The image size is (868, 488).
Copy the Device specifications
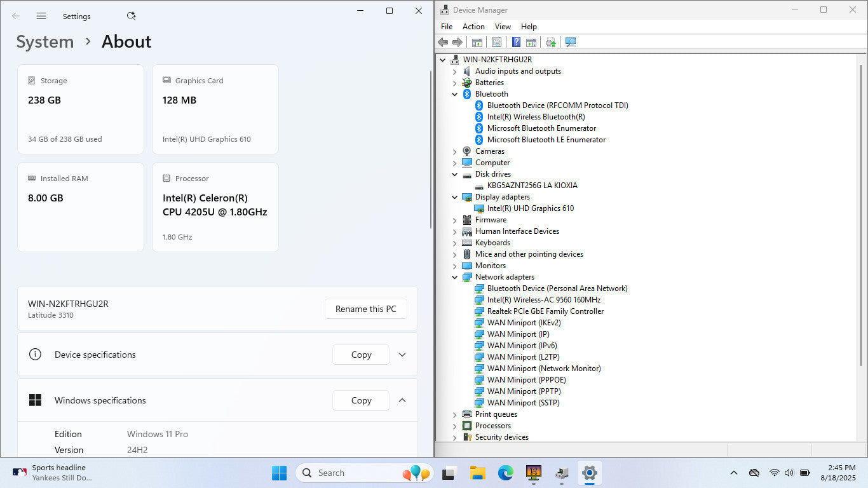tap(361, 355)
